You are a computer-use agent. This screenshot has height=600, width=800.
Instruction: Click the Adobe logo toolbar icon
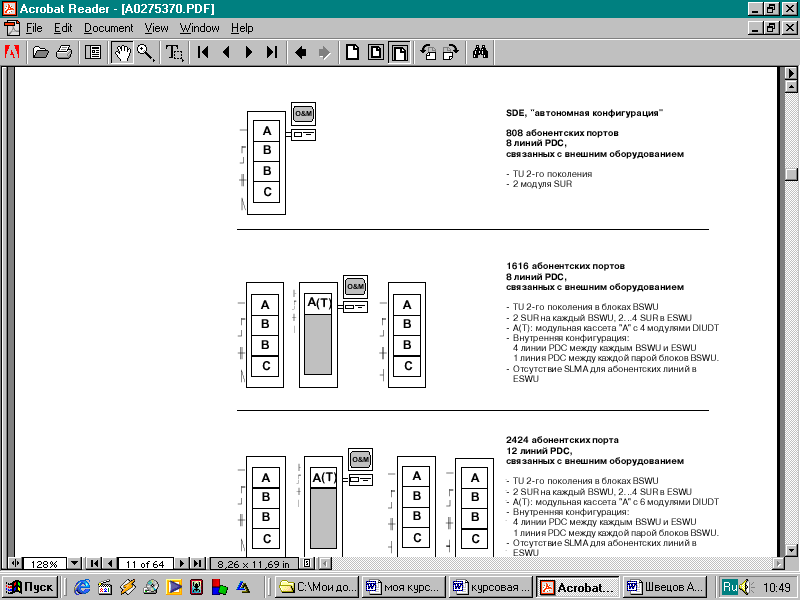click(12, 53)
